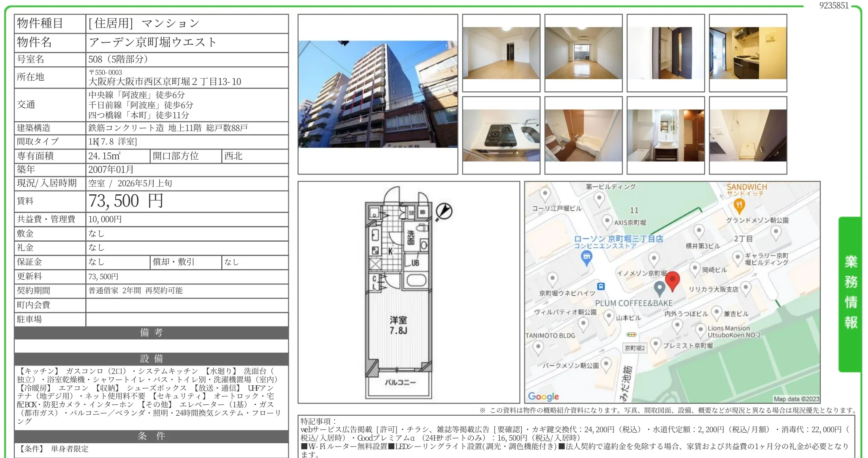This screenshot has width=868, height=458.
Task: Click the AXIS京町堀 map pin
Action: point(607,221)
